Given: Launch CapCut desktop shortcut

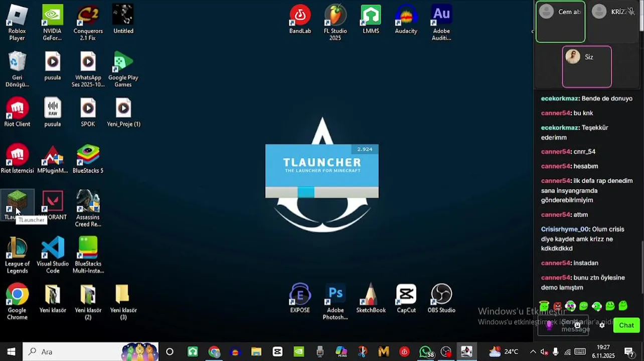Looking at the screenshot, I should [406, 299].
